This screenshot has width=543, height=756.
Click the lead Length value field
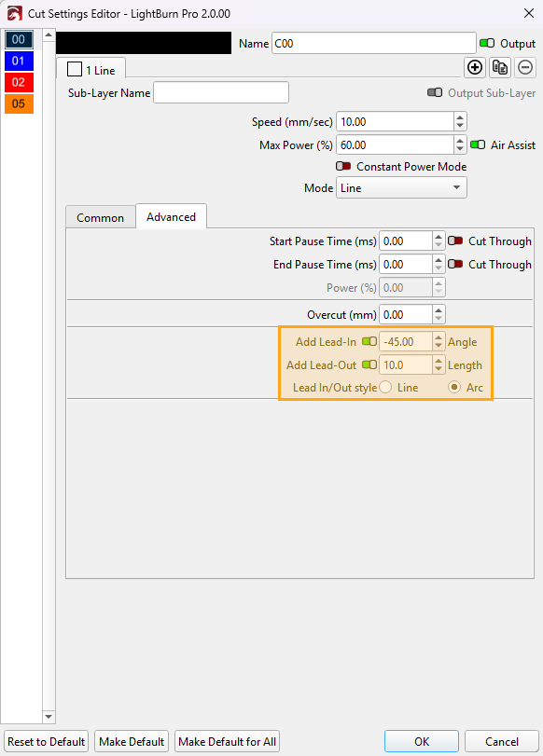(406, 364)
